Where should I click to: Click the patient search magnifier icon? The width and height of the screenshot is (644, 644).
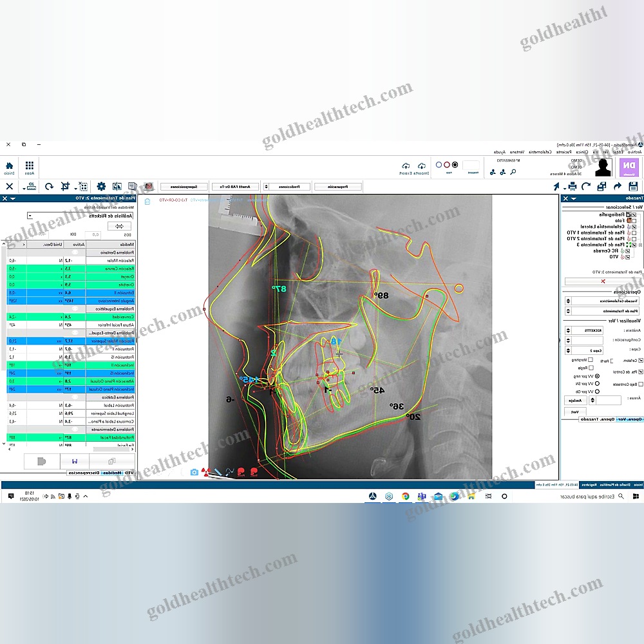(x=513, y=172)
